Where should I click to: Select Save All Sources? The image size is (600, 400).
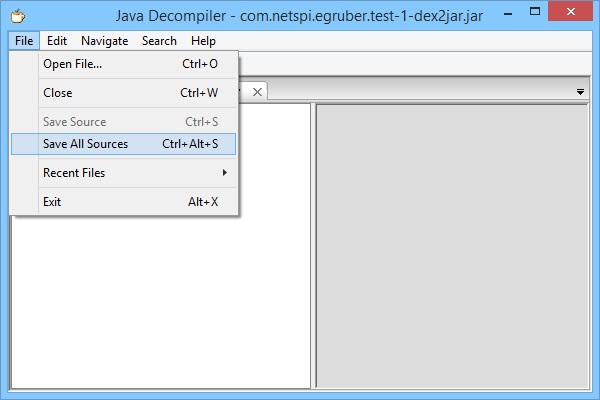pos(86,144)
